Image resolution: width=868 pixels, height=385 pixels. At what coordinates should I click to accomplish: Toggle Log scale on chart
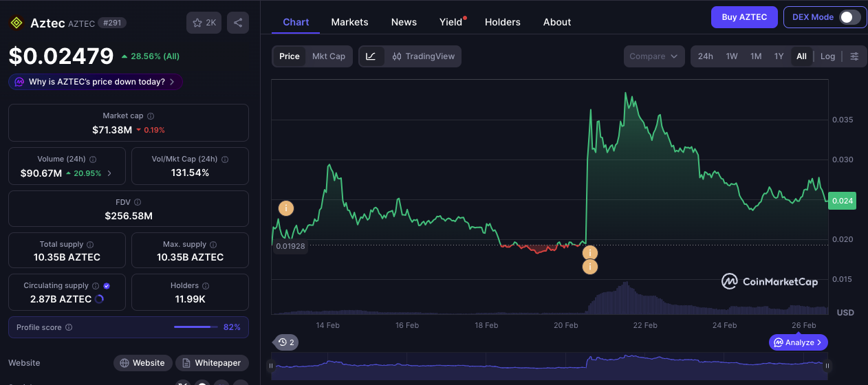point(827,56)
